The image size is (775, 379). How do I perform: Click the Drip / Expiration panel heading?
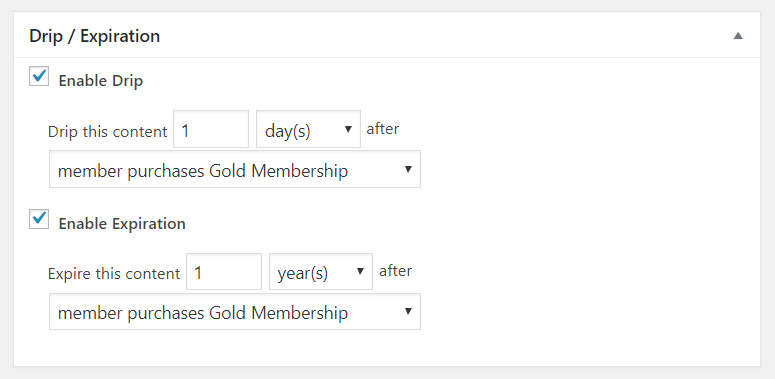coord(94,36)
